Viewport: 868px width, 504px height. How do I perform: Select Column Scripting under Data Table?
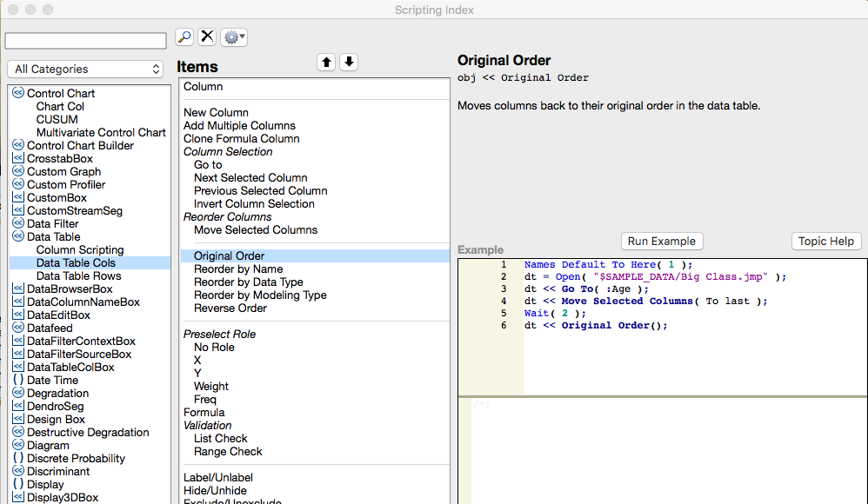(x=80, y=249)
